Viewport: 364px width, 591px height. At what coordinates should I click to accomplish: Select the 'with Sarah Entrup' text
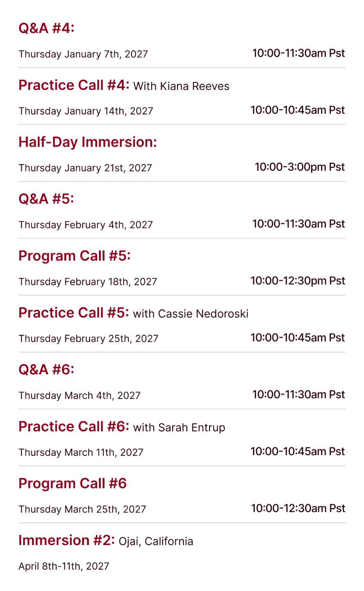click(x=179, y=428)
